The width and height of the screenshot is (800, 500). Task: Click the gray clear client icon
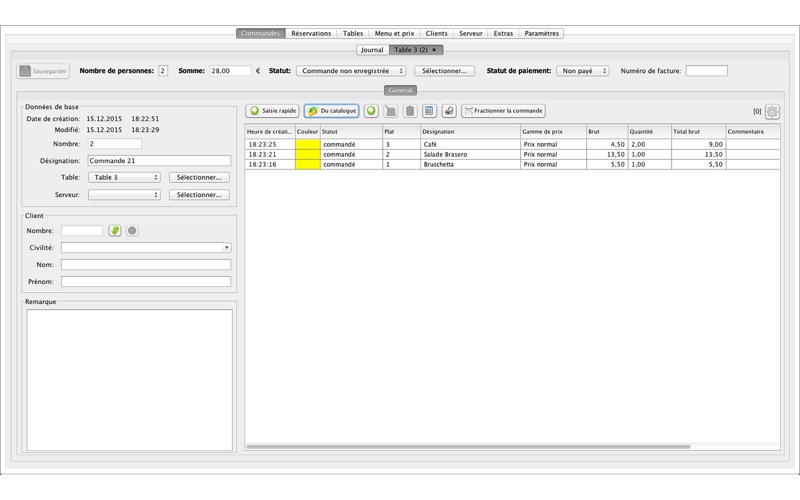pos(132,231)
